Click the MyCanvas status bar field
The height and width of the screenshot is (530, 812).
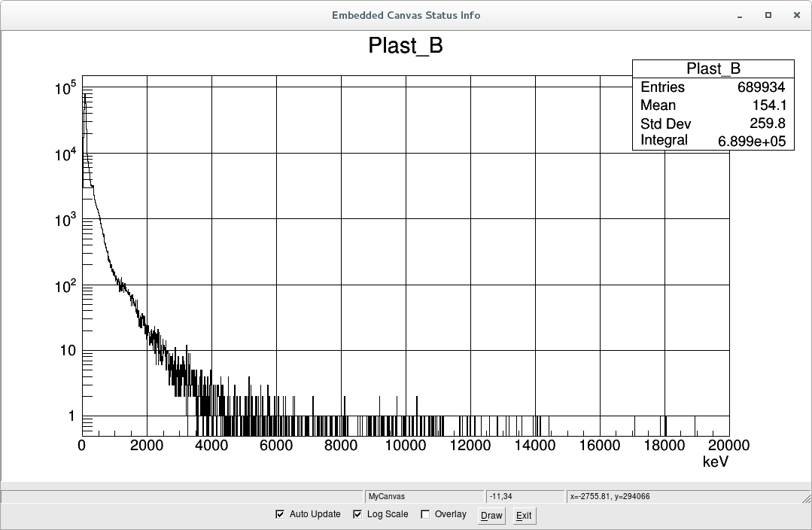[x=424, y=496]
